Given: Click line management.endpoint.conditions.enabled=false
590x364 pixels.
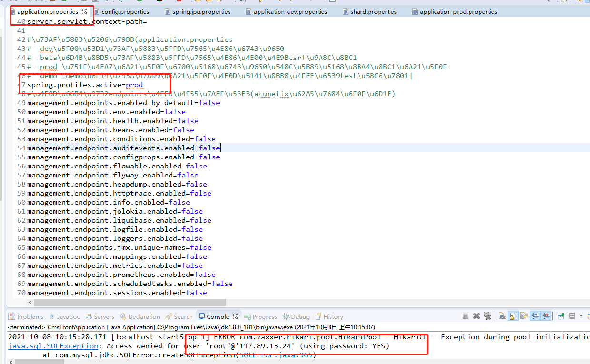Looking at the screenshot, I should coord(121,139).
